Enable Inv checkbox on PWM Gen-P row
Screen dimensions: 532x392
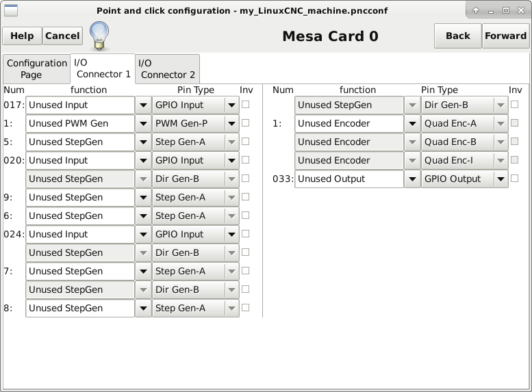point(245,122)
